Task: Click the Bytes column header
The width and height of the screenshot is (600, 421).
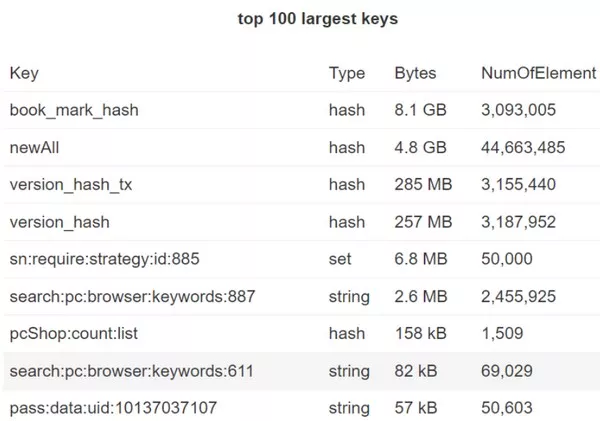Action: click(415, 73)
